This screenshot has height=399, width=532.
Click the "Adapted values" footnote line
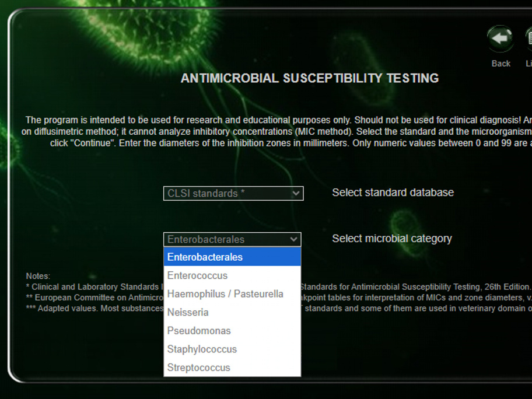[93, 308]
